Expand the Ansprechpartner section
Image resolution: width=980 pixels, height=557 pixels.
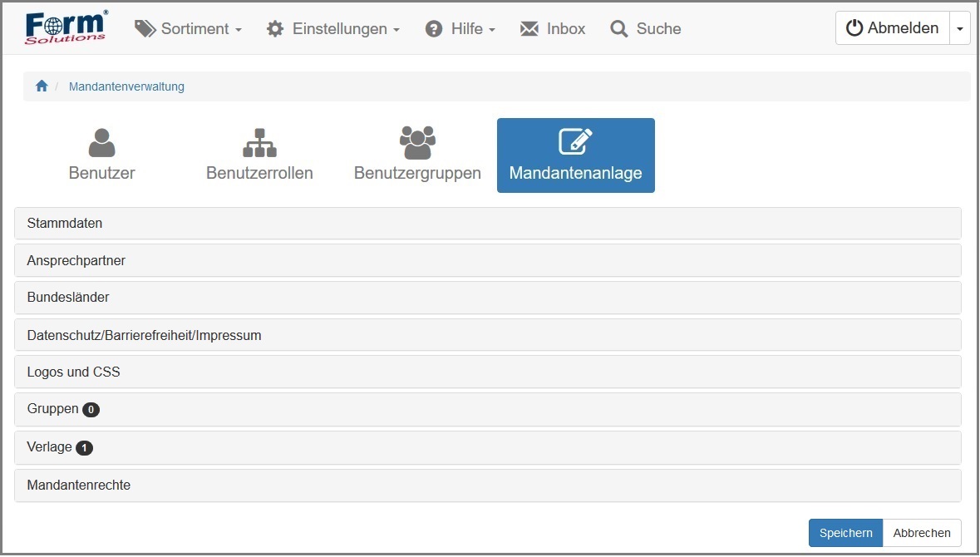(x=487, y=261)
